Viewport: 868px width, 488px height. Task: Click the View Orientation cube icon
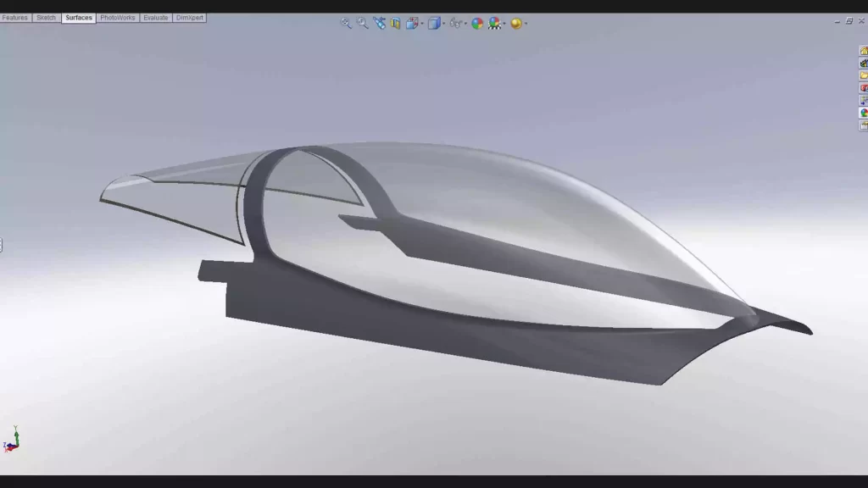pos(413,23)
